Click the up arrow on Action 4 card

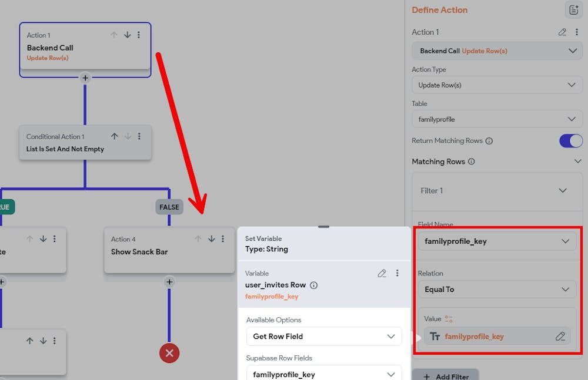point(198,238)
